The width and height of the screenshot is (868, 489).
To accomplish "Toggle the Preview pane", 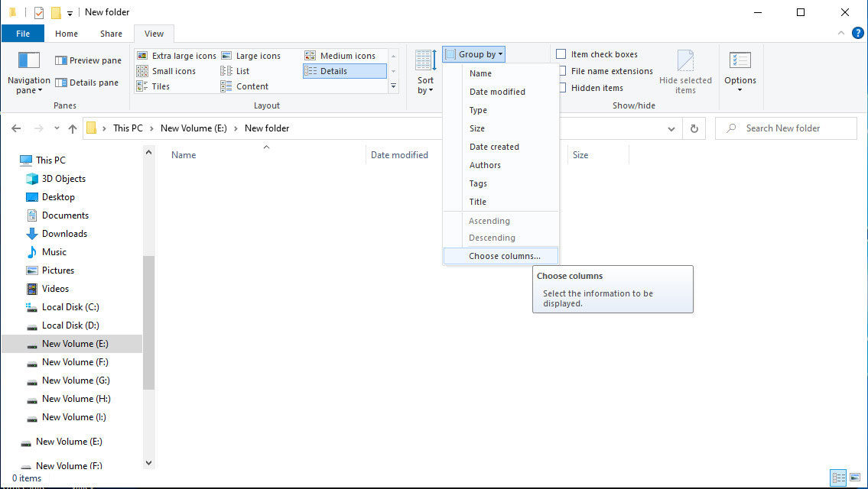I will coord(87,60).
